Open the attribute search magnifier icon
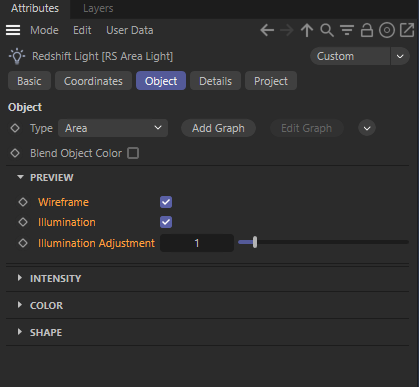The width and height of the screenshot is (419, 387). 327,30
